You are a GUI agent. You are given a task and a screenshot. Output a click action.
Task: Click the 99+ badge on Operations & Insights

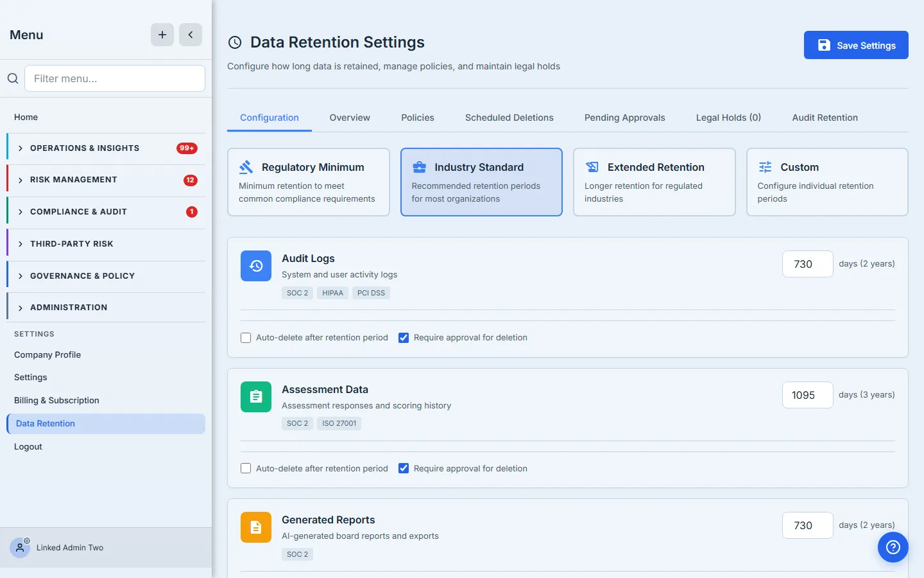click(x=187, y=148)
